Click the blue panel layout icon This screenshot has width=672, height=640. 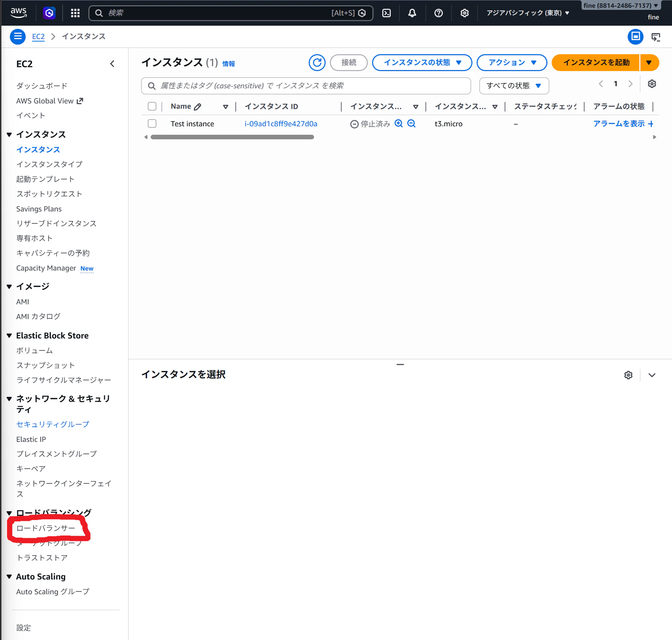635,37
